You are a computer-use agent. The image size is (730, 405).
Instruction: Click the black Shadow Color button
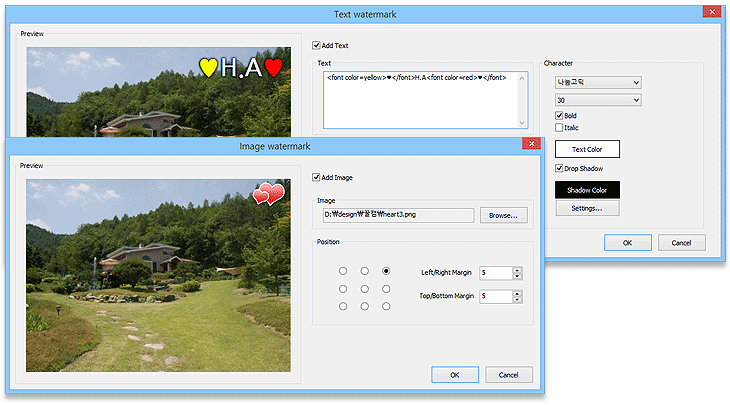pos(587,189)
